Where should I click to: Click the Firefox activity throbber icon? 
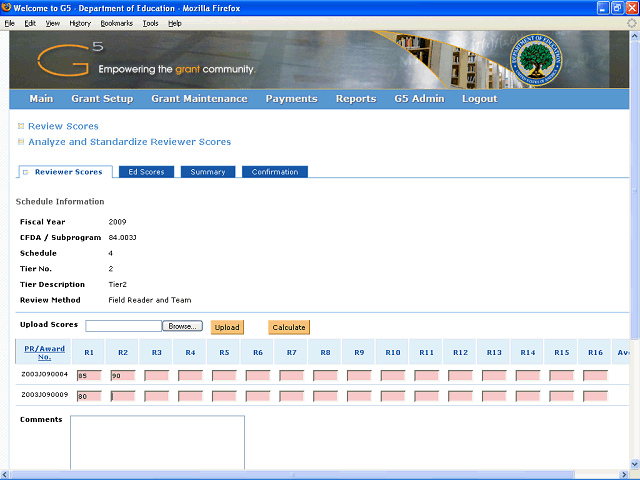coord(631,22)
